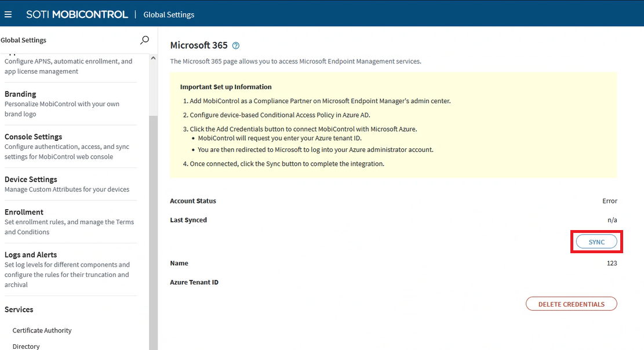Viewport: 644px width, 350px height.
Task: Click 'Set log levels' description text
Action: [x=67, y=275]
